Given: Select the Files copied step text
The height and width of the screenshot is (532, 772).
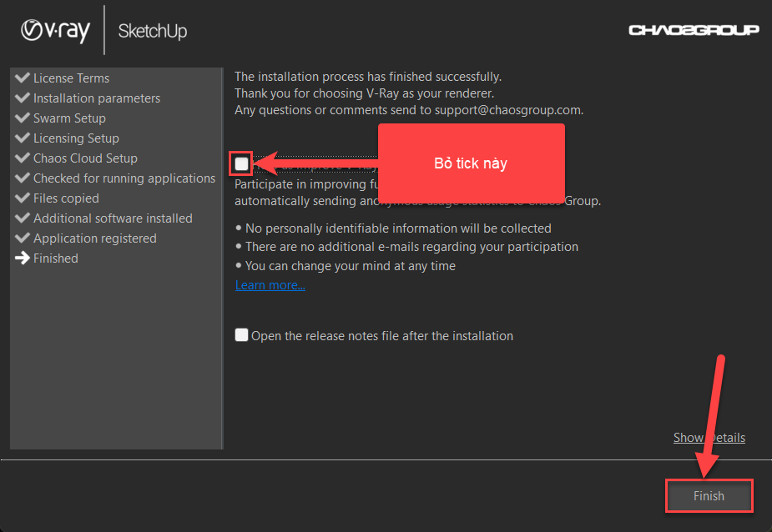Looking at the screenshot, I should point(67,198).
